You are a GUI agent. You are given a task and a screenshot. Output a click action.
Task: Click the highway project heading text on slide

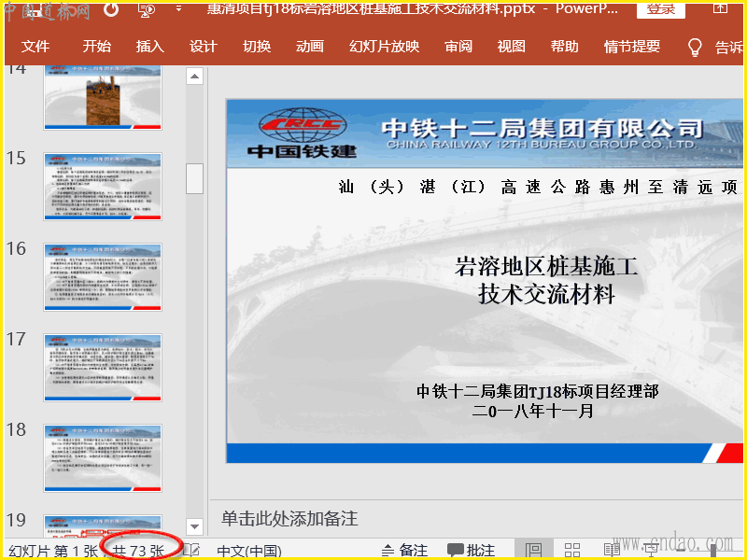coord(539,188)
